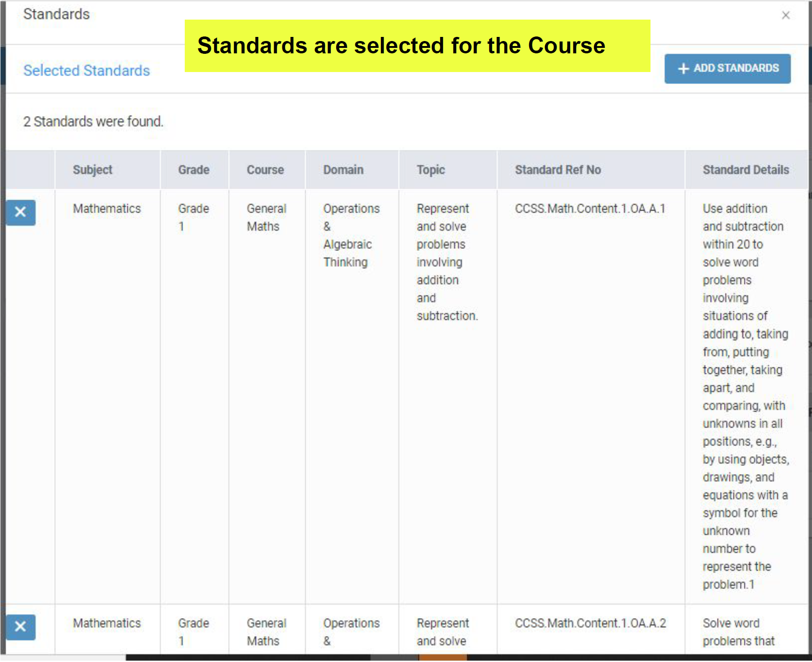Click the Standard Ref No header
The height and width of the screenshot is (662, 812).
pos(558,170)
